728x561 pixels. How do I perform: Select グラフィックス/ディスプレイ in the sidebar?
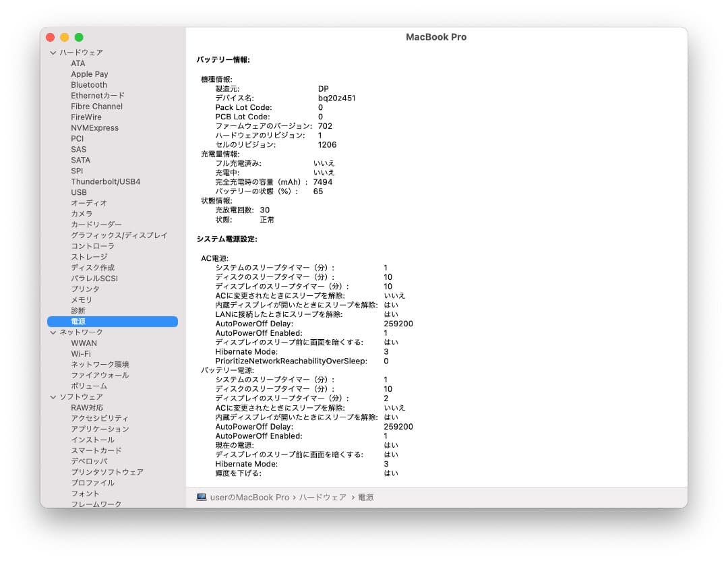119,235
